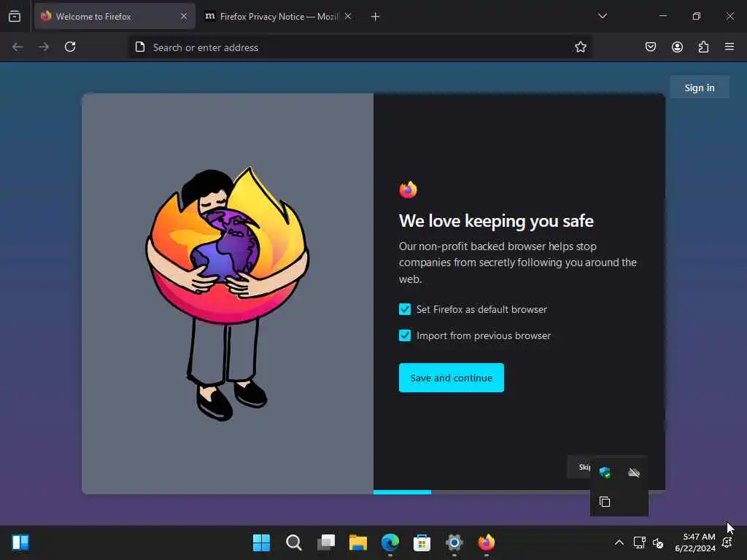The image size is (747, 560).
Task: Open the Save to Pocket icon
Action: tap(650, 47)
